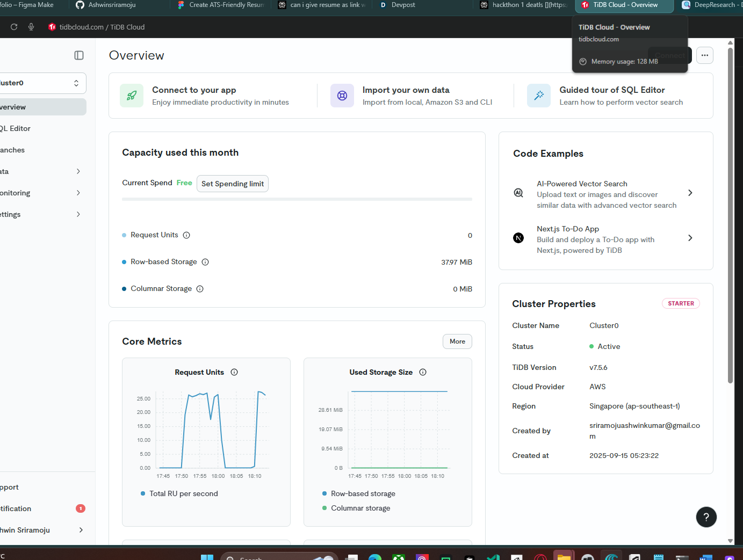Select Overview in the sidebar
743x560 pixels.
[x=42, y=107]
